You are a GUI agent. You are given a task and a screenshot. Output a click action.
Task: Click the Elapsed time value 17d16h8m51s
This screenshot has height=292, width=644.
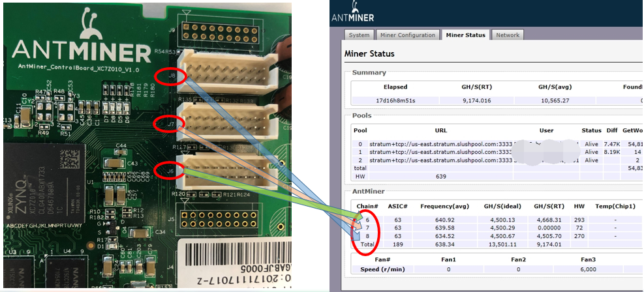[x=395, y=100]
